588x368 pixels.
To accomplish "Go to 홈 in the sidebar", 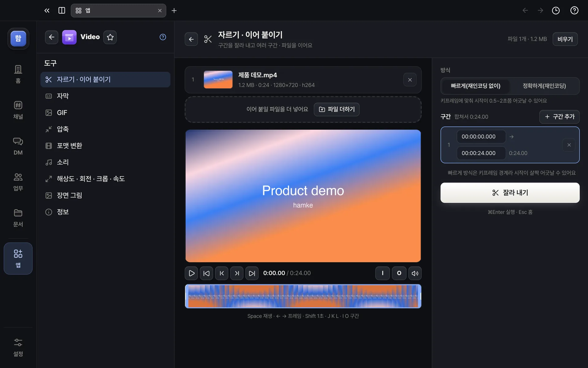I will click(18, 74).
